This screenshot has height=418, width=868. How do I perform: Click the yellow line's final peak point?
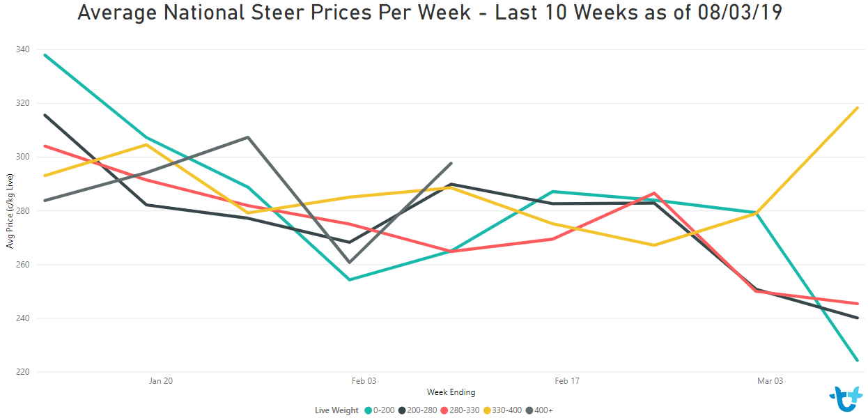[x=857, y=108]
